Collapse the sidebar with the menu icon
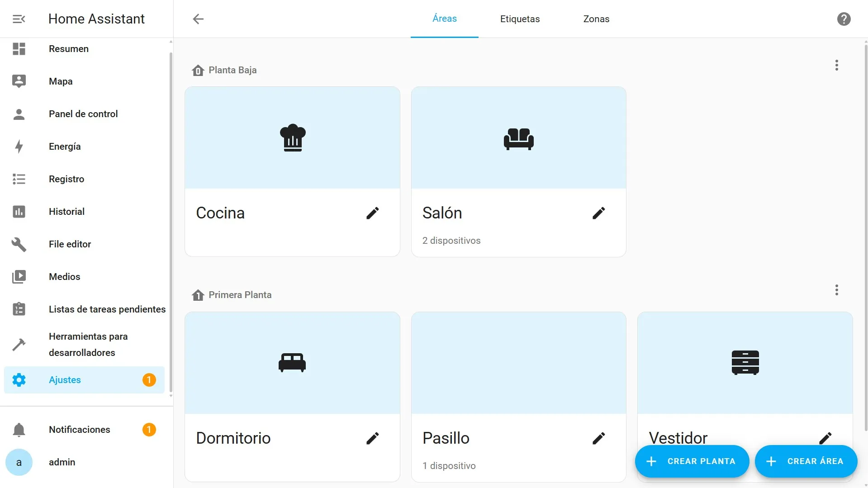This screenshot has width=868, height=488. click(x=19, y=19)
